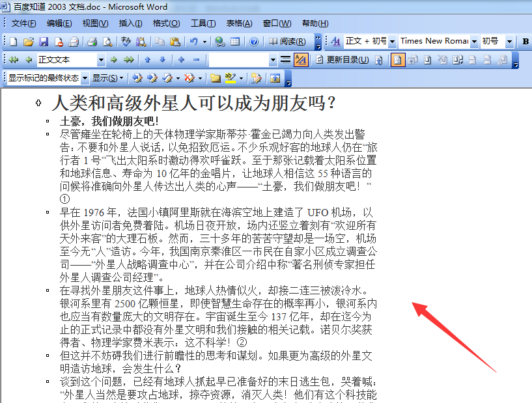Image resolution: width=532 pixels, height=403 pixels.
Task: Insert a table from toolbar
Action: (x=235, y=42)
